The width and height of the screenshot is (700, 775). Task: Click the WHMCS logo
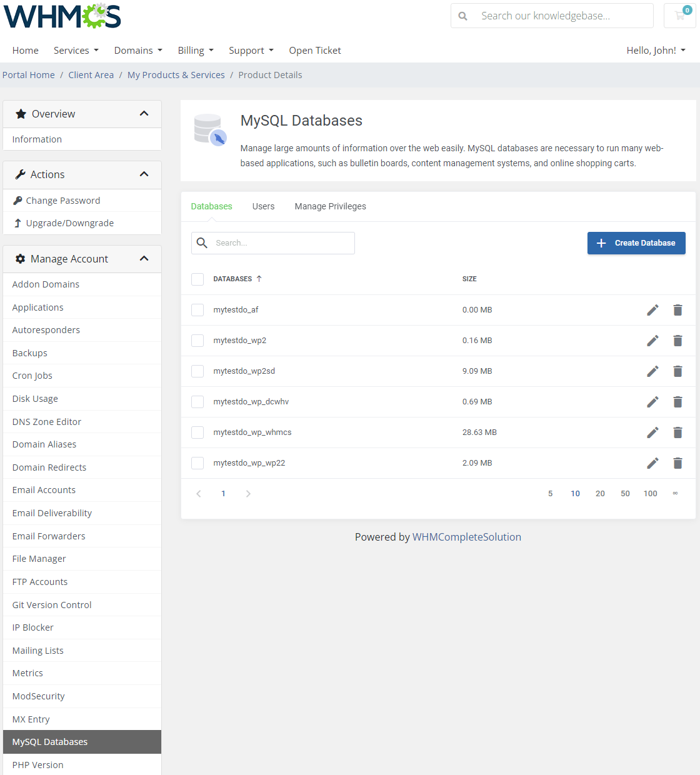[x=62, y=16]
